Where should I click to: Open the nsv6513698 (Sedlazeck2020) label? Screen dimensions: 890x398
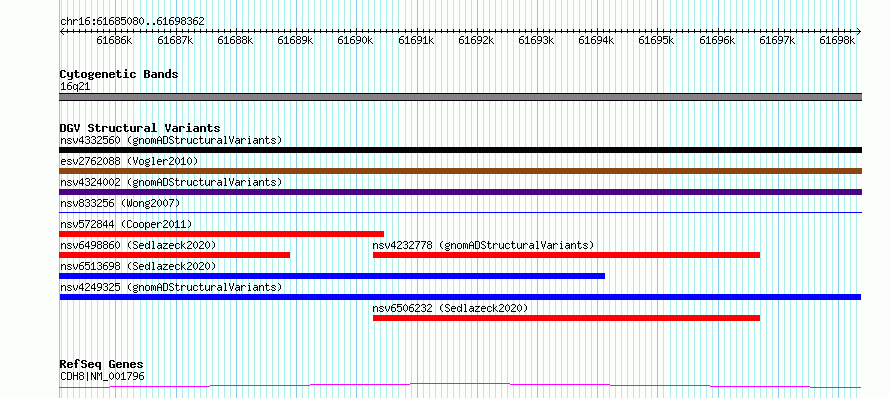(x=138, y=266)
